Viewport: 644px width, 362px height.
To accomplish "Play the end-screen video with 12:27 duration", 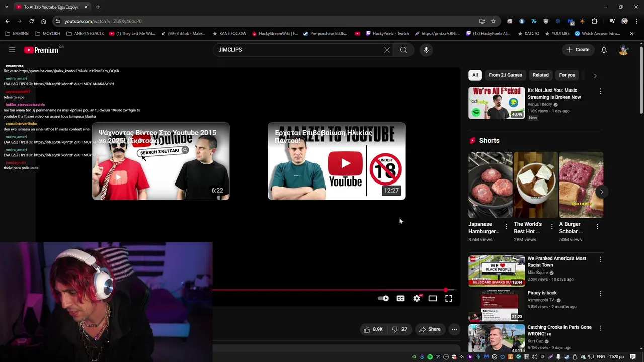I will 337,161.
